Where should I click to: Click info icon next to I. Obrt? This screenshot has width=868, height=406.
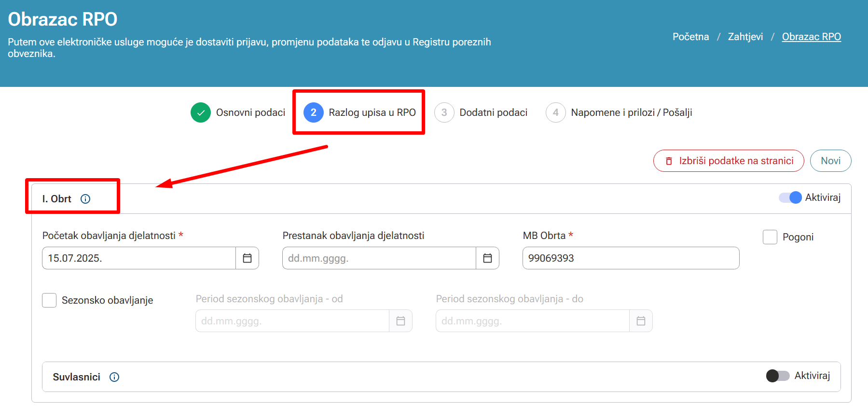[85, 199]
